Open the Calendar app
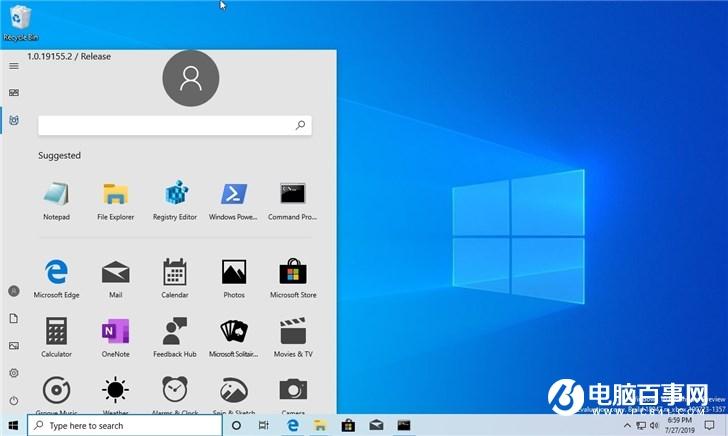 pyautogui.click(x=175, y=279)
